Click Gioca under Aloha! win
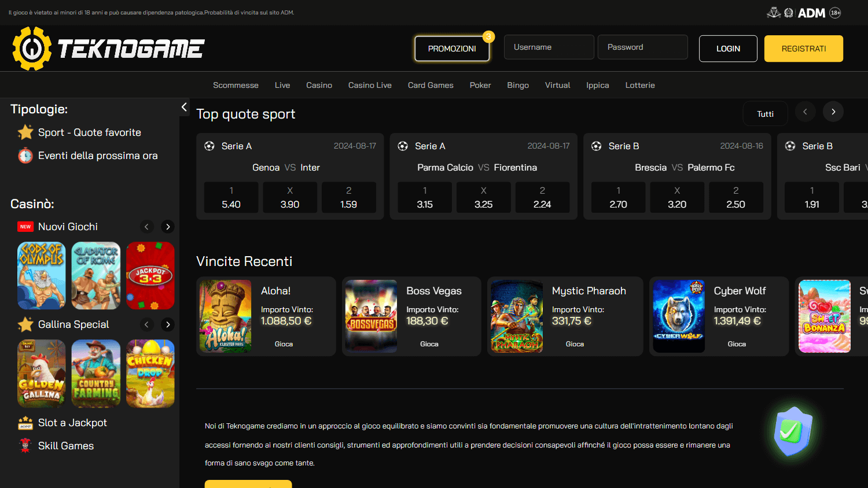 284,344
